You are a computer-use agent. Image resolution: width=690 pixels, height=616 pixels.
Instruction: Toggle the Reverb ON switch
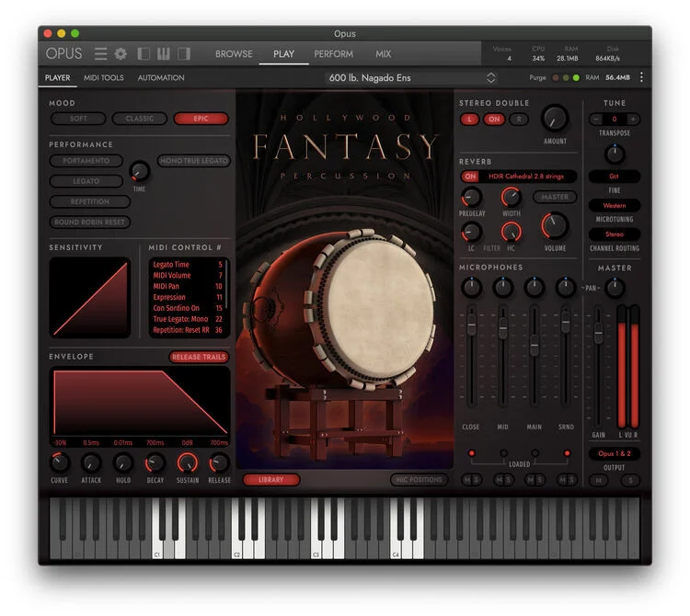pyautogui.click(x=470, y=177)
